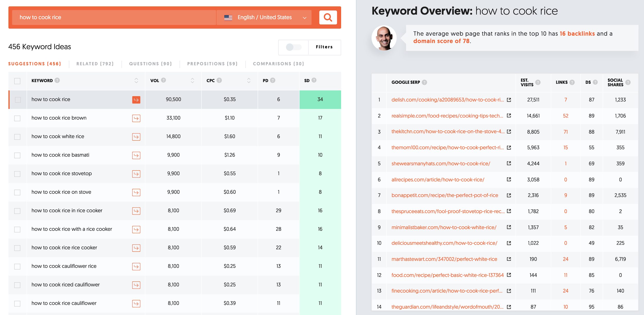The image size is (644, 315).
Task: Click the green SD value 34 cell
Action: (320, 100)
